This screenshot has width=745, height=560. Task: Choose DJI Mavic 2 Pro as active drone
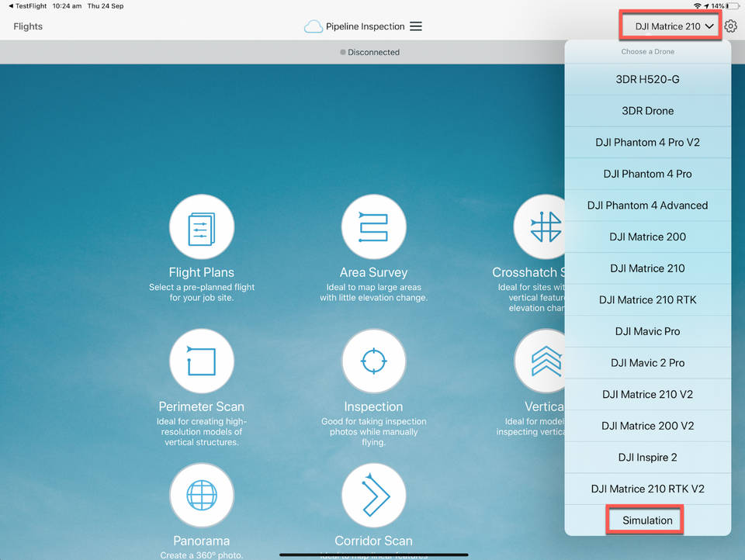click(648, 362)
